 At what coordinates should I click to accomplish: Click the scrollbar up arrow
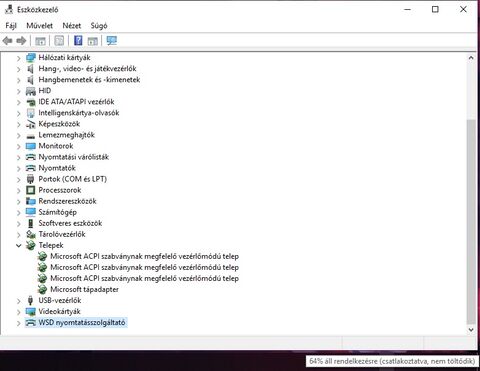(471, 58)
